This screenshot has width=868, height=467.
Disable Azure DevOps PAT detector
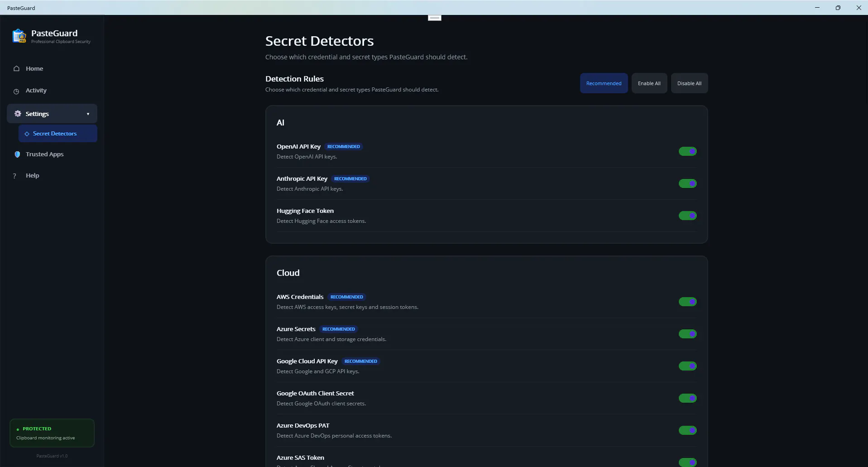pos(687,430)
